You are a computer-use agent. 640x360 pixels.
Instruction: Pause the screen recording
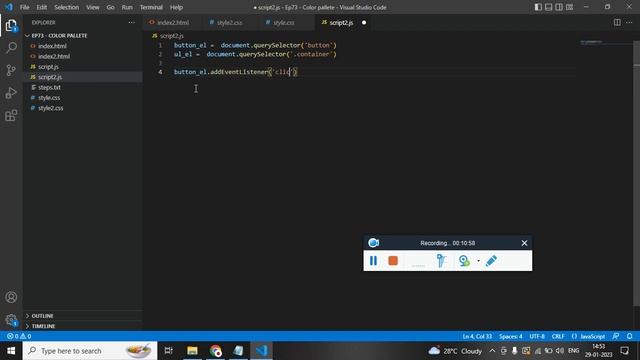373,260
